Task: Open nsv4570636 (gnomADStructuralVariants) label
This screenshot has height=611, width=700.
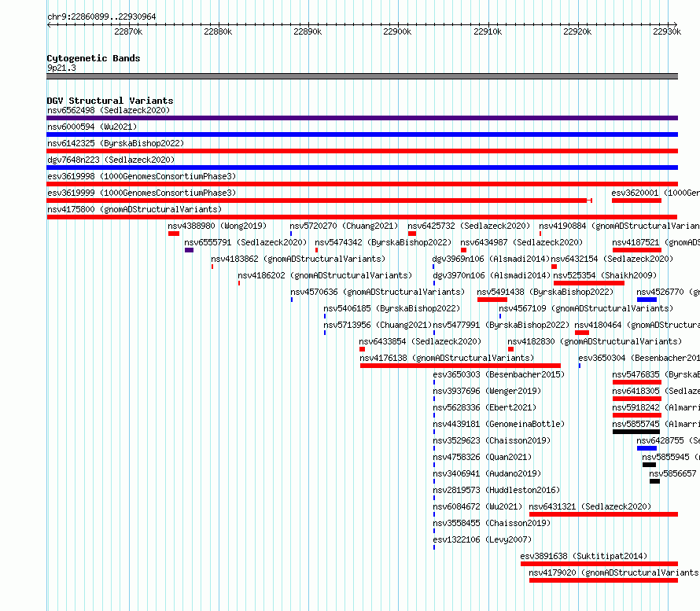Action: pos(378,292)
